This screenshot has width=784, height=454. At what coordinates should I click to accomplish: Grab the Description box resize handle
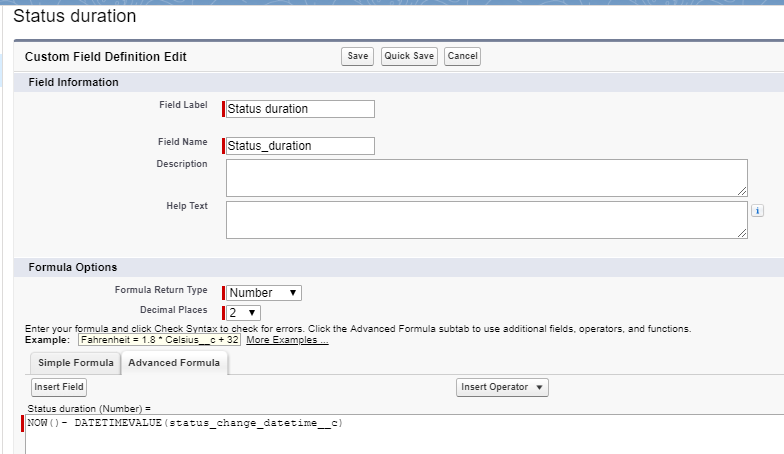pos(742,191)
